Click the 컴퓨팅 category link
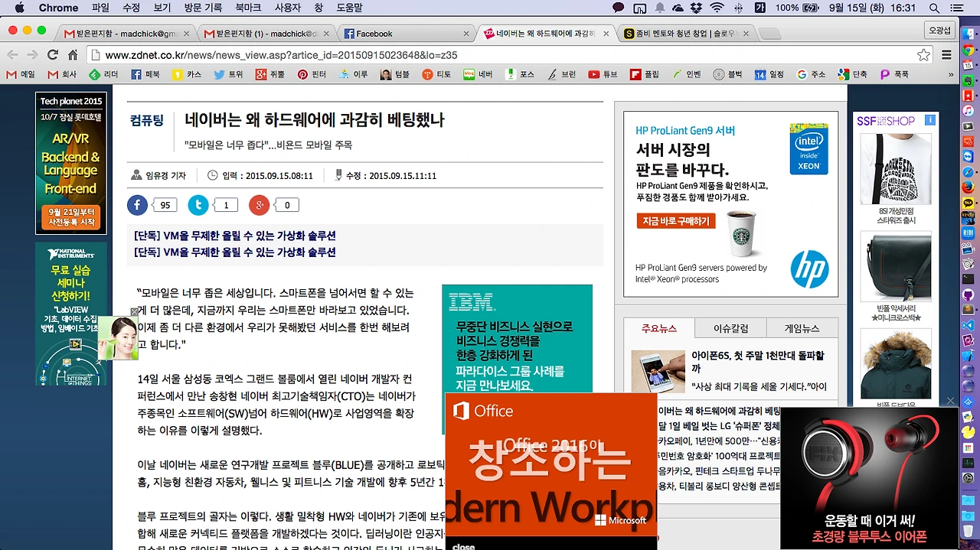This screenshot has height=550, width=980. point(146,121)
